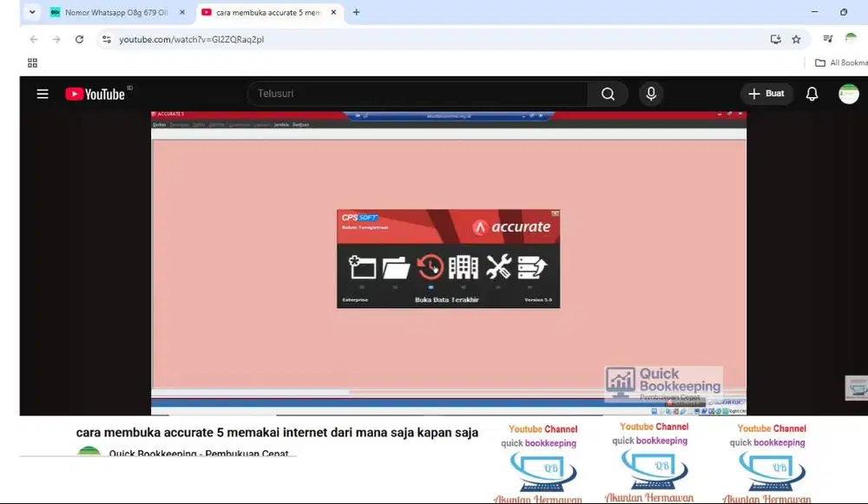Open the browser profile avatar
Image resolution: width=868 pixels, height=504 pixels.
851,39
